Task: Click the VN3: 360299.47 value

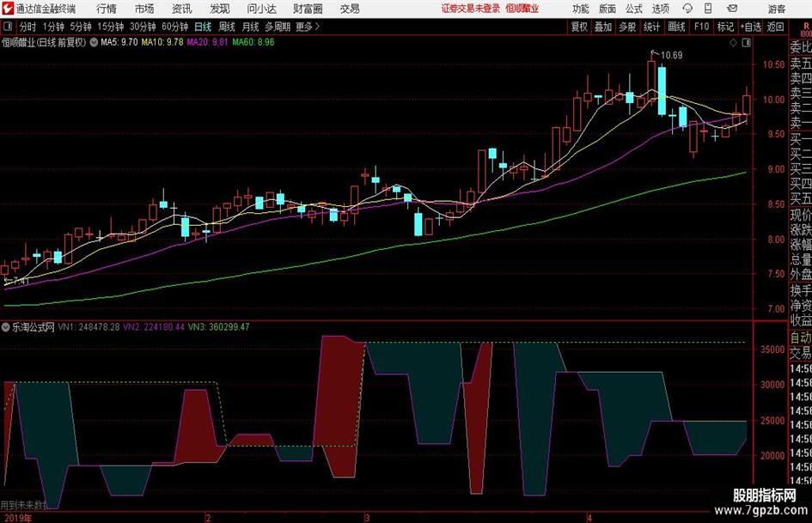Action: (x=218, y=327)
